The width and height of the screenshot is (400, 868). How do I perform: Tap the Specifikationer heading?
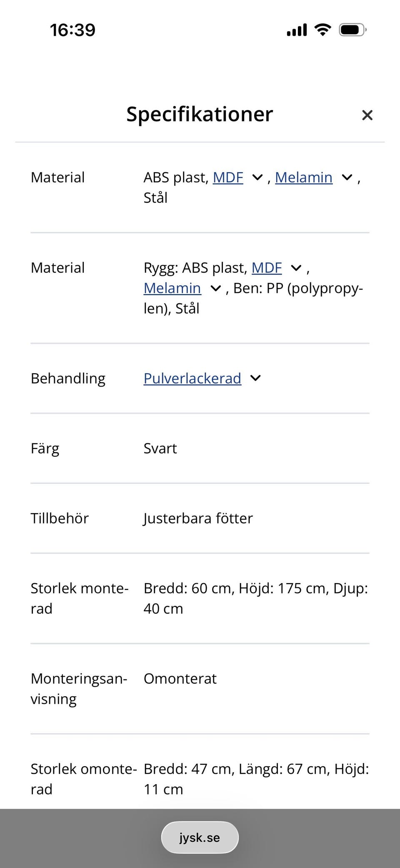tap(200, 114)
